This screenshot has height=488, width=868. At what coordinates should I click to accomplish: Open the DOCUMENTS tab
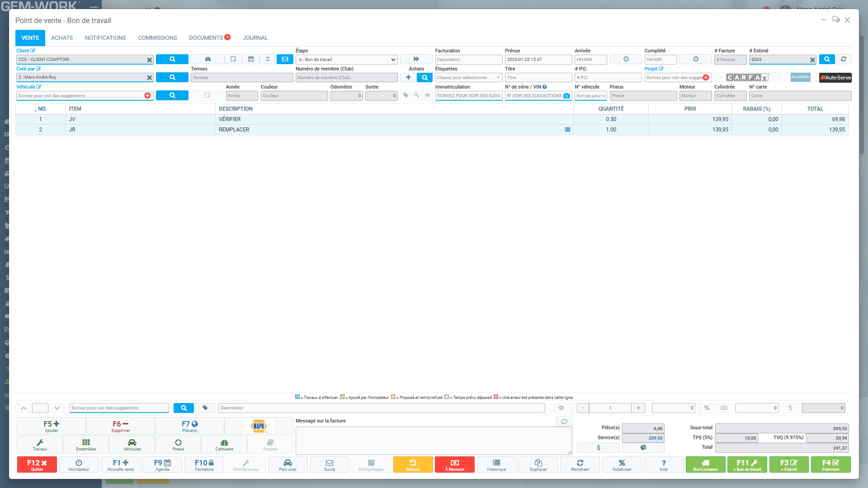[206, 38]
